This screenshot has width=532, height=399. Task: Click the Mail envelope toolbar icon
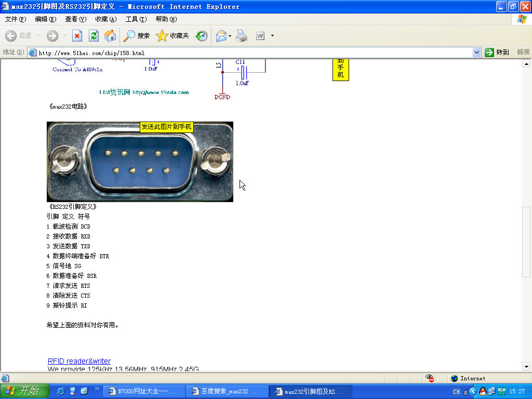coord(221,36)
